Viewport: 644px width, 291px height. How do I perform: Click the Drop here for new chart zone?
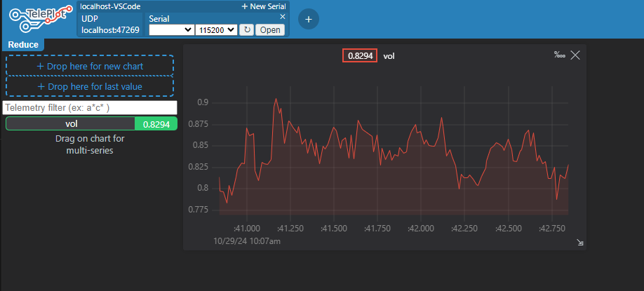(90, 66)
